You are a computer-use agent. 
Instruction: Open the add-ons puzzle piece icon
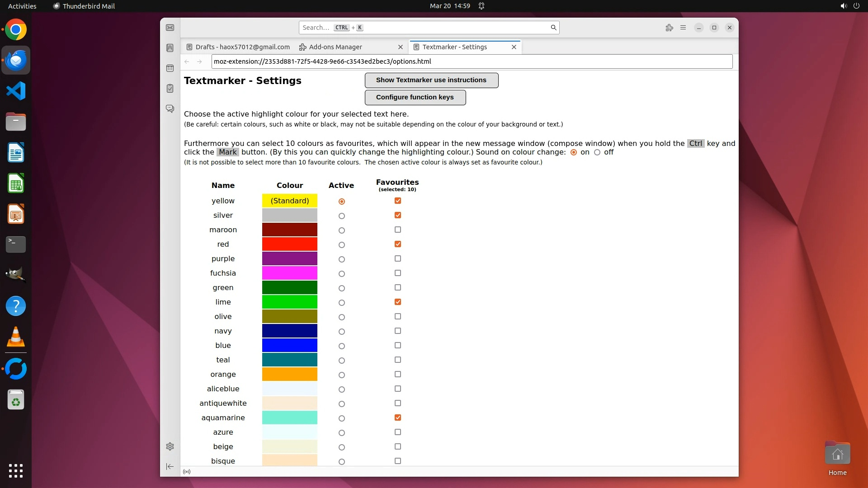coord(669,28)
